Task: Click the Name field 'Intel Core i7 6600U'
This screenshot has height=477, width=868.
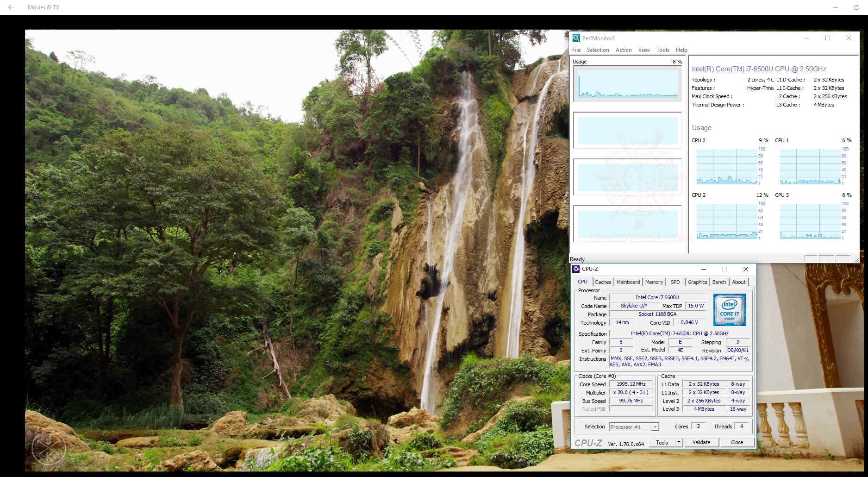Action: [657, 297]
